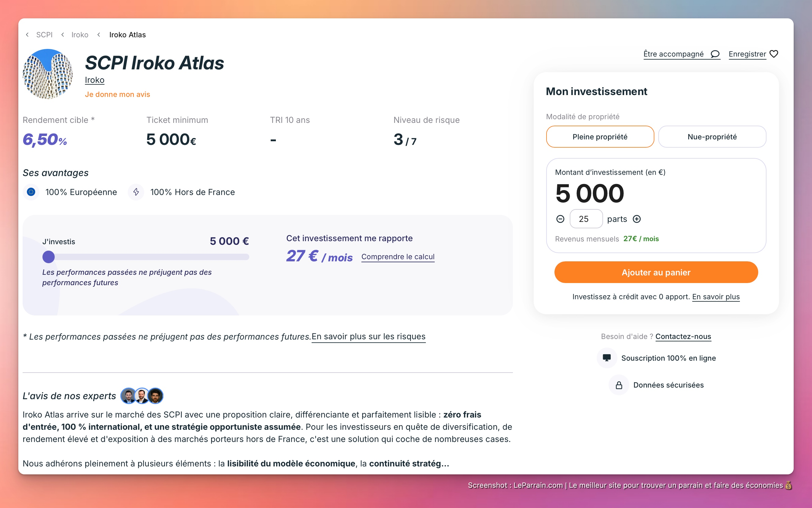Click the chat bubble icon beside Être accompagné
Viewport: 812px width, 508px height.
pos(715,54)
